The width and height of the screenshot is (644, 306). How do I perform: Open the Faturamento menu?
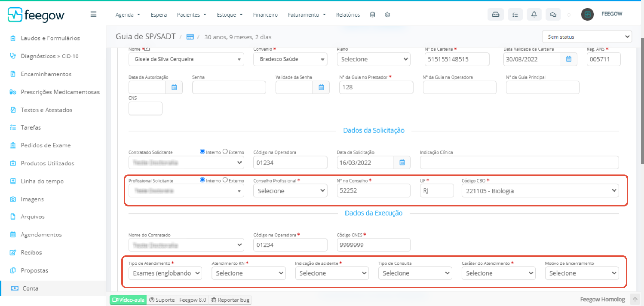click(x=307, y=15)
